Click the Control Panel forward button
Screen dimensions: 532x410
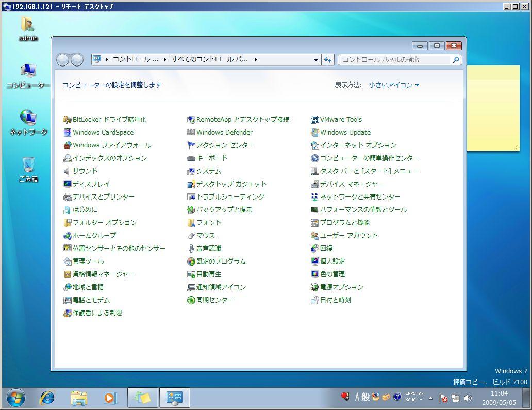77,60
